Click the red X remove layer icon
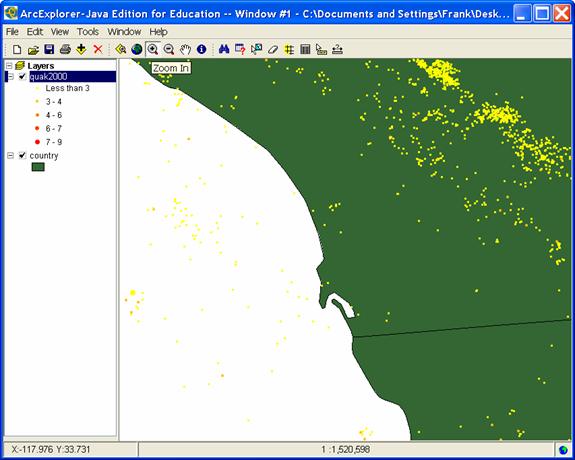 [98, 49]
